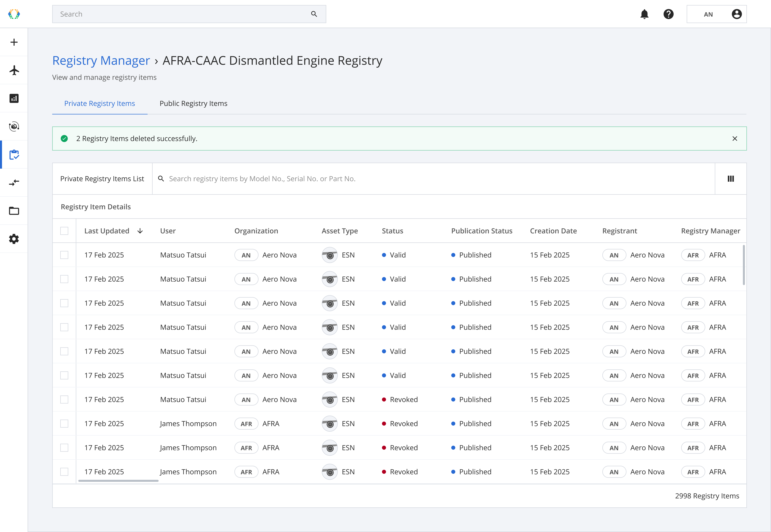Open the notifications bell
Viewport: 771px width, 532px height.
[x=644, y=14]
